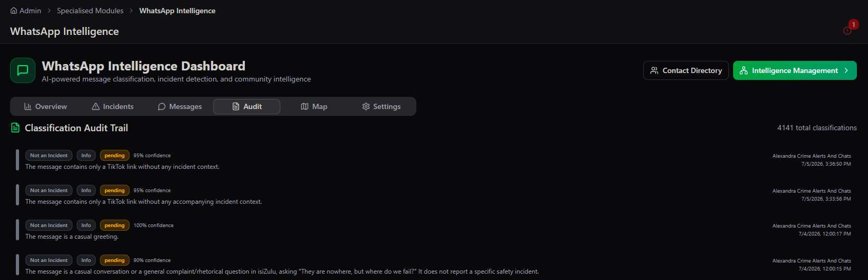Image resolution: width=868 pixels, height=280 pixels.
Task: Click the home icon next to Admin
Action: (x=14, y=11)
